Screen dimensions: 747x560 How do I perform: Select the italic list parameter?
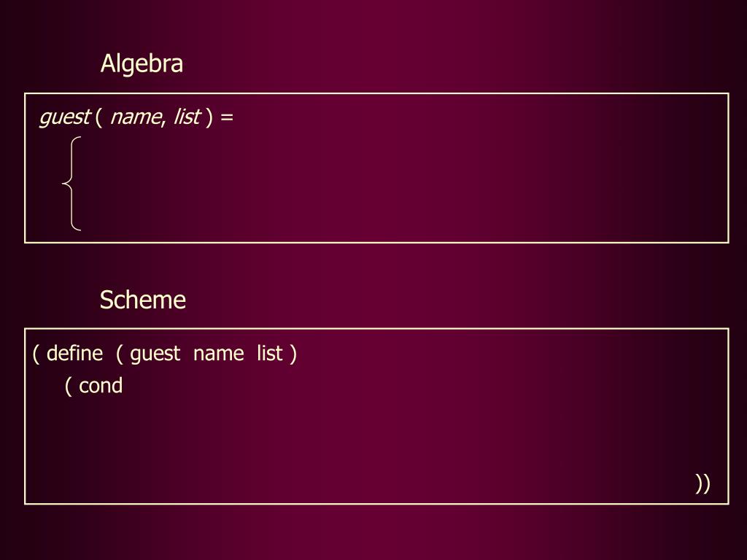187,117
